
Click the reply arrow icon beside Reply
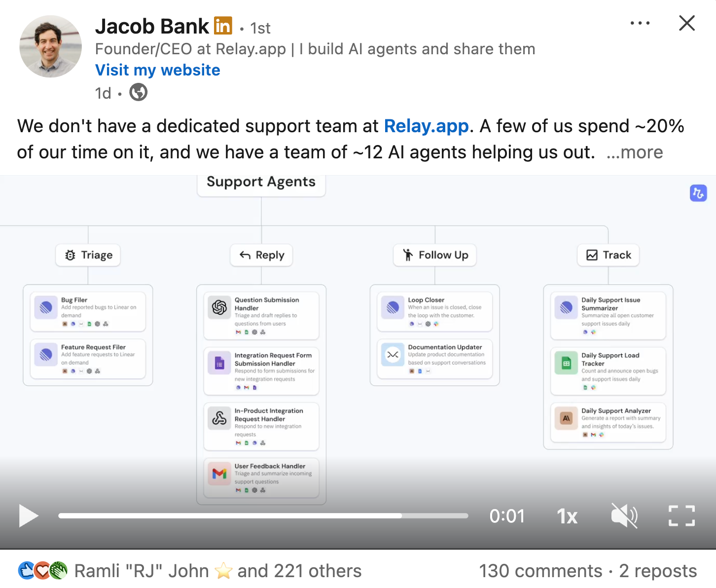(x=245, y=255)
